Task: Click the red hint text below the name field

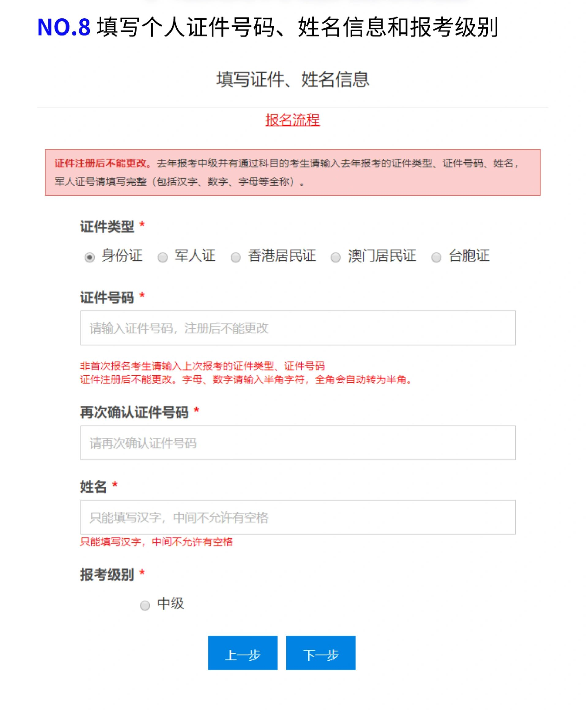Action: point(156,542)
